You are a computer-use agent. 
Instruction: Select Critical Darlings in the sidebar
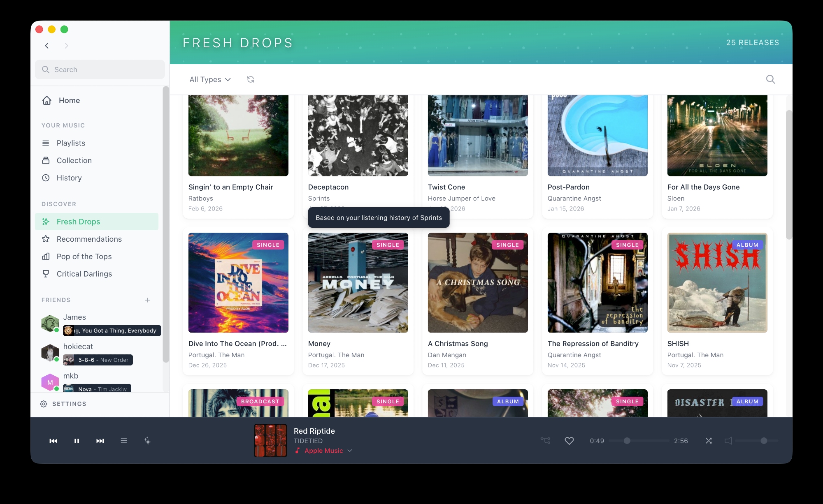pos(84,274)
